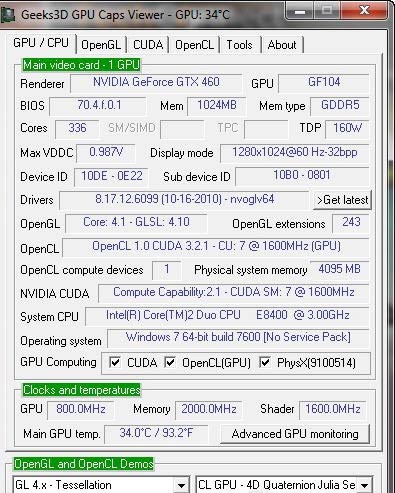Open the CUDA tab
Viewport: 395px width, 493px height.
148,45
